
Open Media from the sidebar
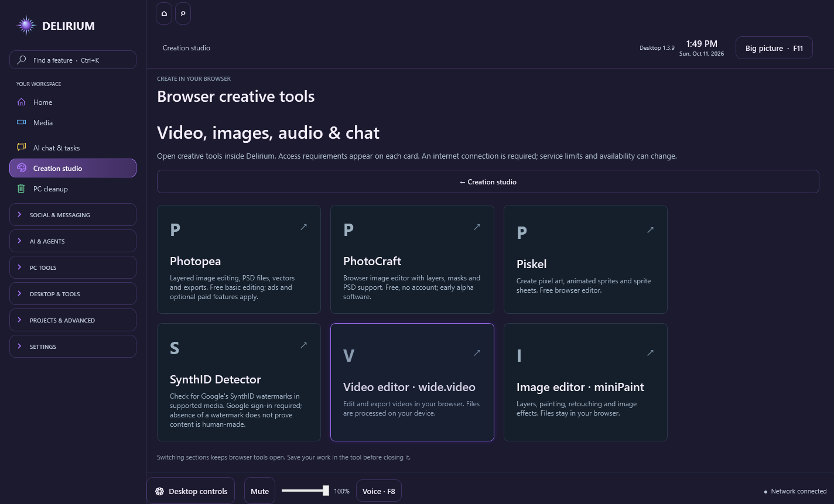point(73,122)
